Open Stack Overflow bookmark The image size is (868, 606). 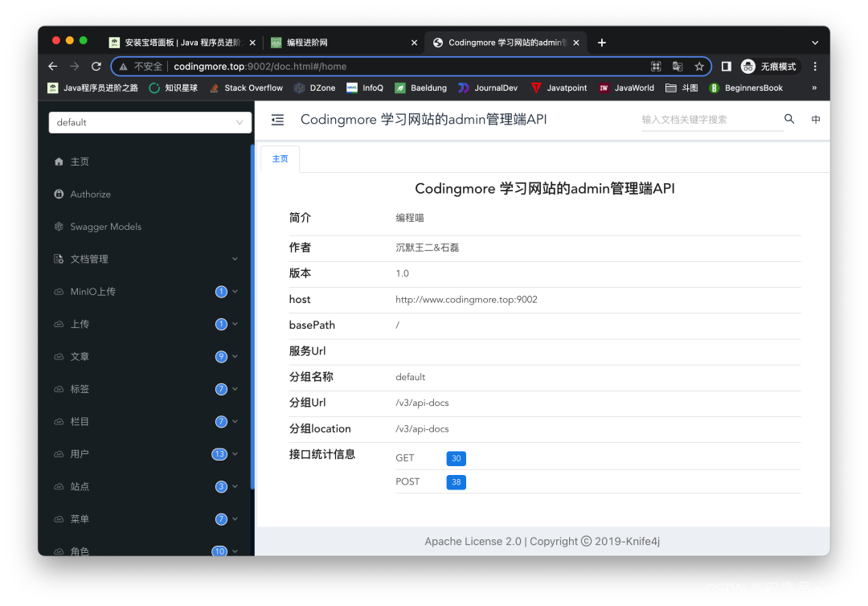[x=247, y=88]
